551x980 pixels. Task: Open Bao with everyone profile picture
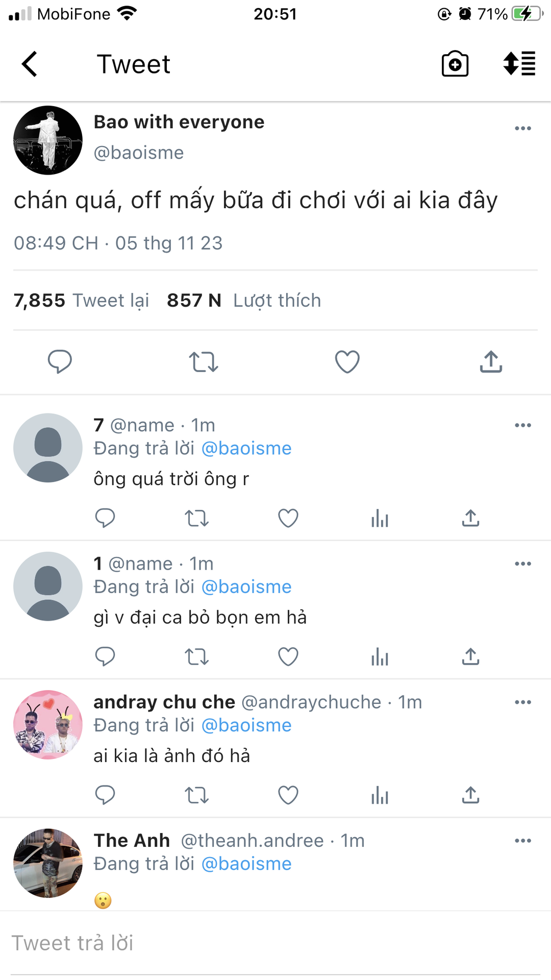48,140
